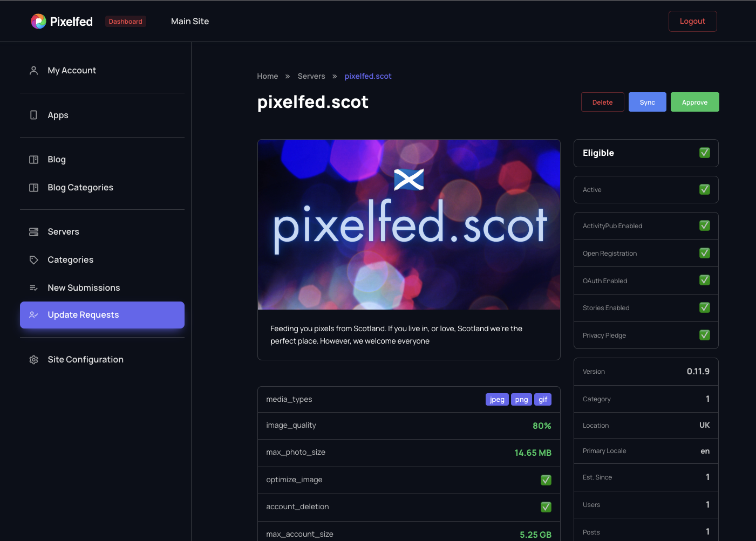Open Servers list in sidebar
Screen dimensions: 756x541
click(102, 232)
